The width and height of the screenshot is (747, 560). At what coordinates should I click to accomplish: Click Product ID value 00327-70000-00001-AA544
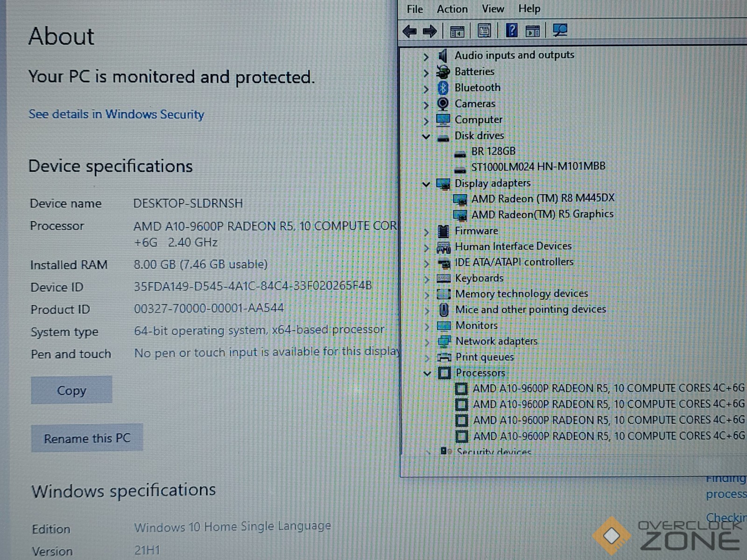click(x=209, y=308)
